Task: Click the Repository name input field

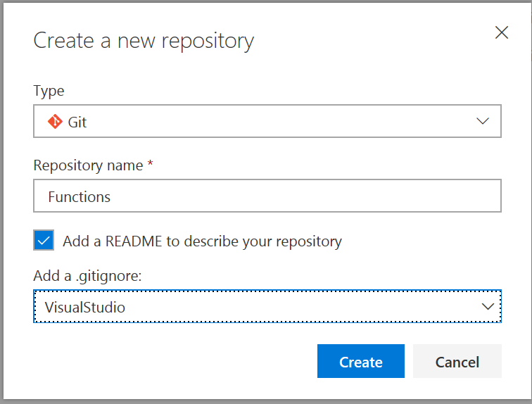Action: click(x=267, y=196)
